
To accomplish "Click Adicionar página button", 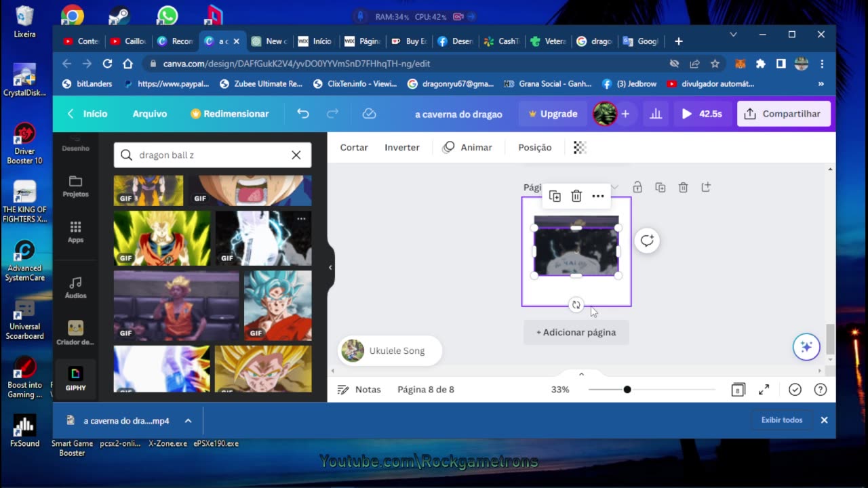I will pyautogui.click(x=576, y=332).
